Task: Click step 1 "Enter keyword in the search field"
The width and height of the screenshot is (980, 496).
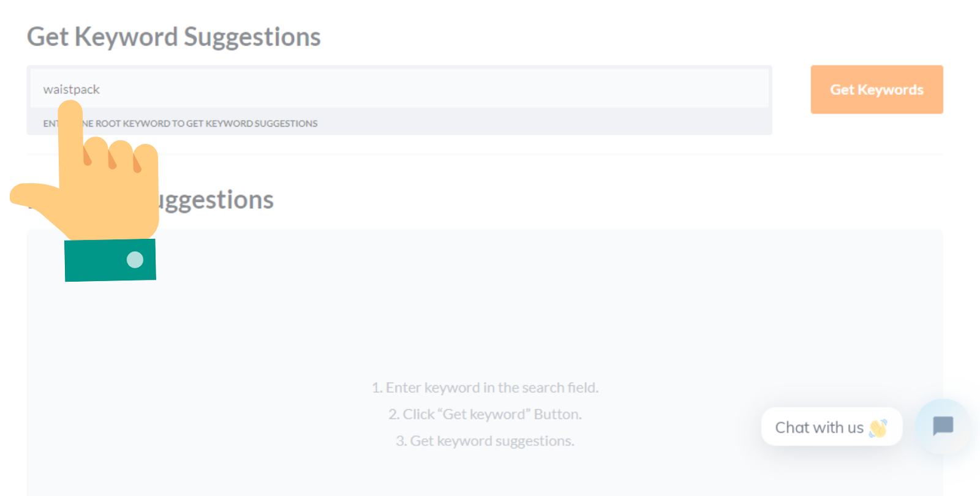Action: (x=484, y=388)
